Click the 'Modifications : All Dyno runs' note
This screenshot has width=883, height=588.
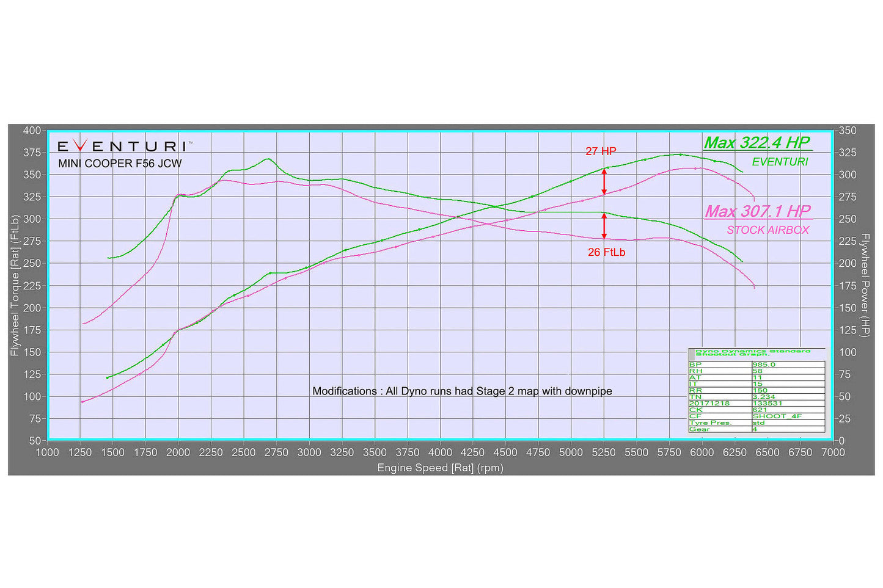tap(462, 391)
